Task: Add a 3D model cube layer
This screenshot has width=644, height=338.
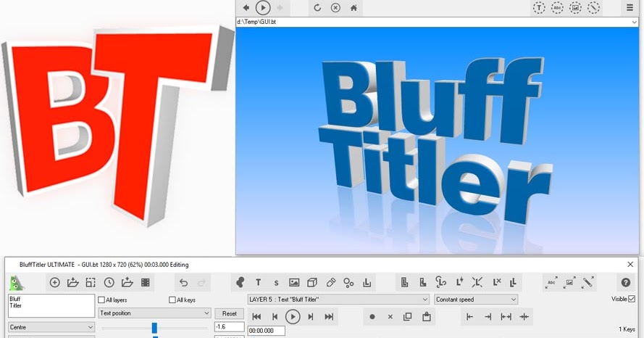Action: [312, 282]
